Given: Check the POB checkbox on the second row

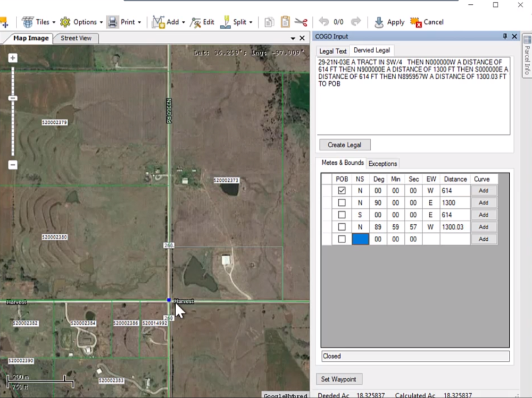Looking at the screenshot, I should [342, 202].
